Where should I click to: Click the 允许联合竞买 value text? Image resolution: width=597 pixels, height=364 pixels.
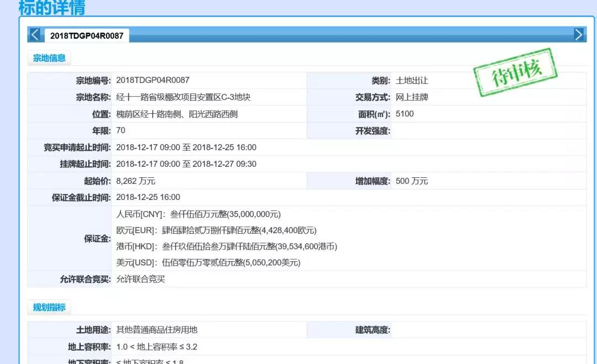(140, 279)
